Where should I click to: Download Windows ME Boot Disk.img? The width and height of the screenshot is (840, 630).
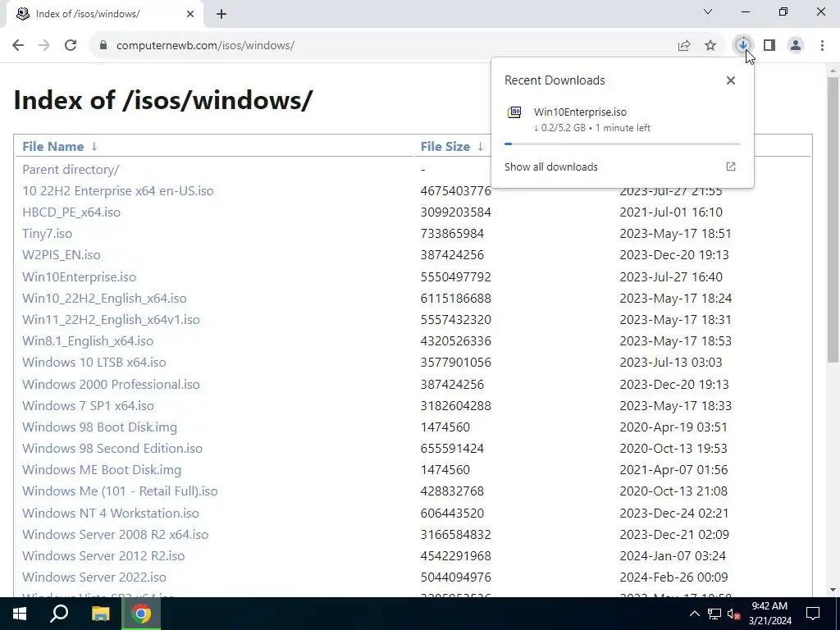pos(102,470)
